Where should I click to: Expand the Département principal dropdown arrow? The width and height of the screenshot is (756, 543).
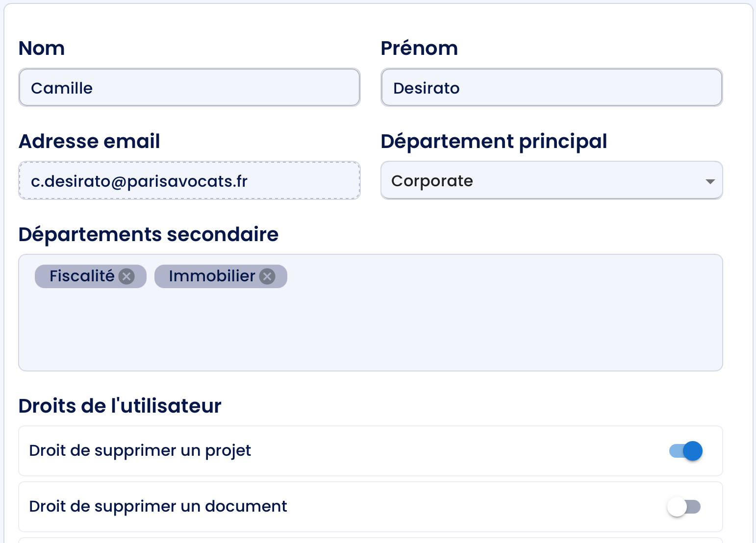pyautogui.click(x=709, y=181)
